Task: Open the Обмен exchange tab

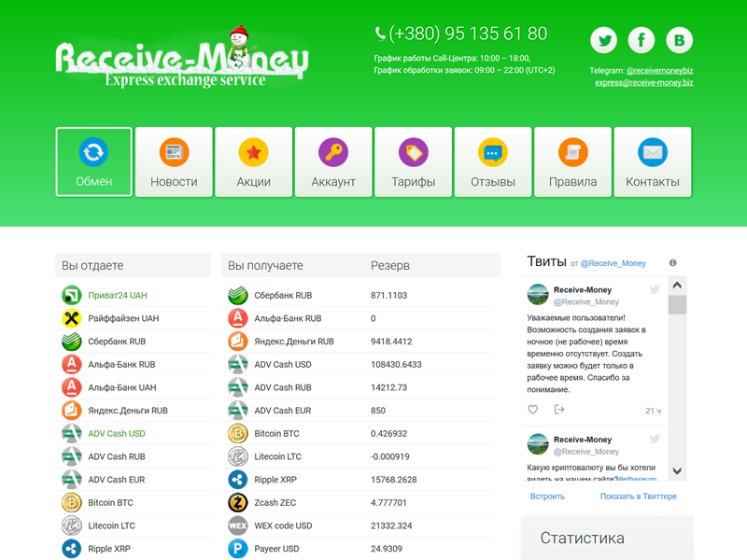Action: [94, 161]
